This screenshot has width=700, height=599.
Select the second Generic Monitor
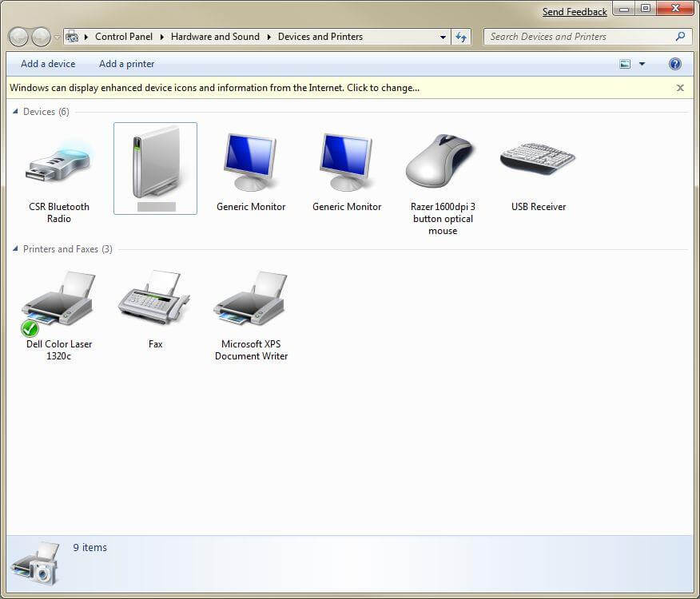click(346, 164)
